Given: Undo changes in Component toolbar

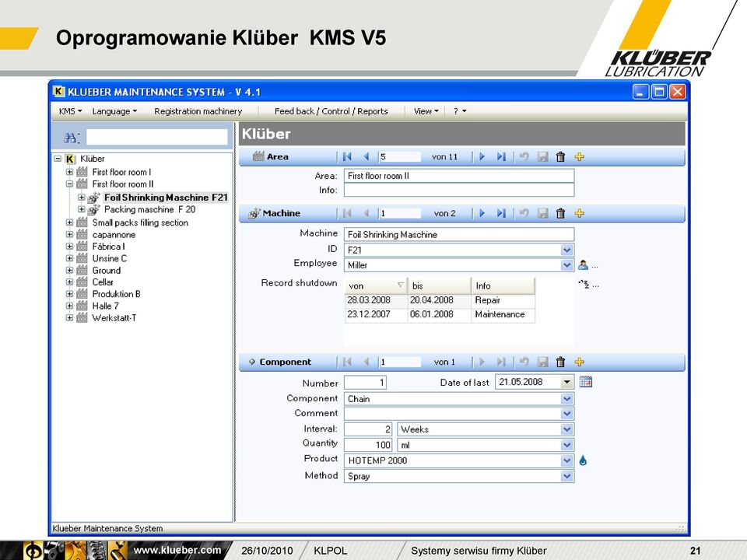Looking at the screenshot, I should click(524, 362).
